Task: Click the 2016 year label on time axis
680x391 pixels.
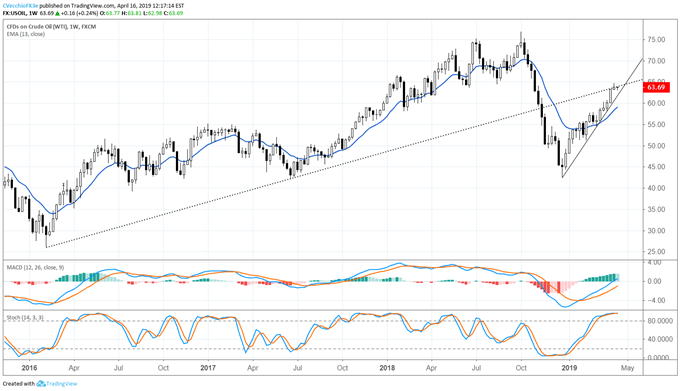Action: [x=29, y=368]
